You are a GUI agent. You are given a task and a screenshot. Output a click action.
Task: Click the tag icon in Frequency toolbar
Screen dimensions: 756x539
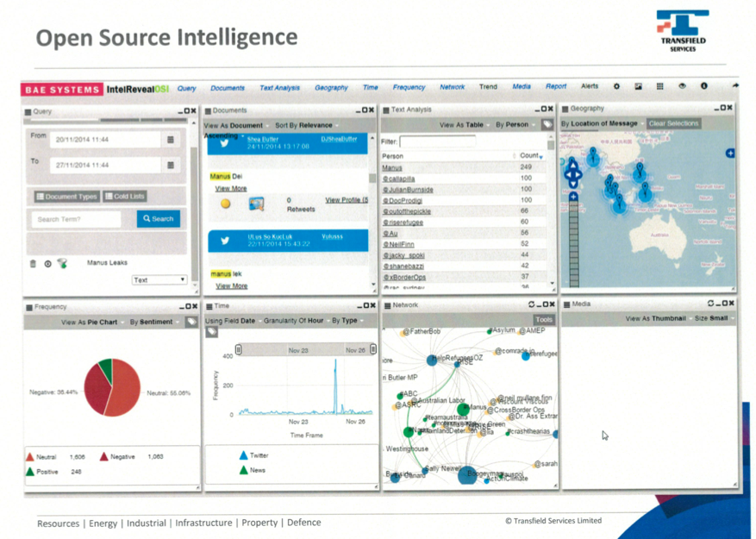(x=191, y=322)
